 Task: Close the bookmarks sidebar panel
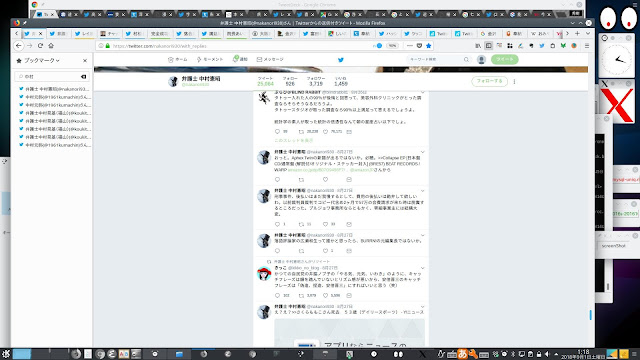pos(85,60)
